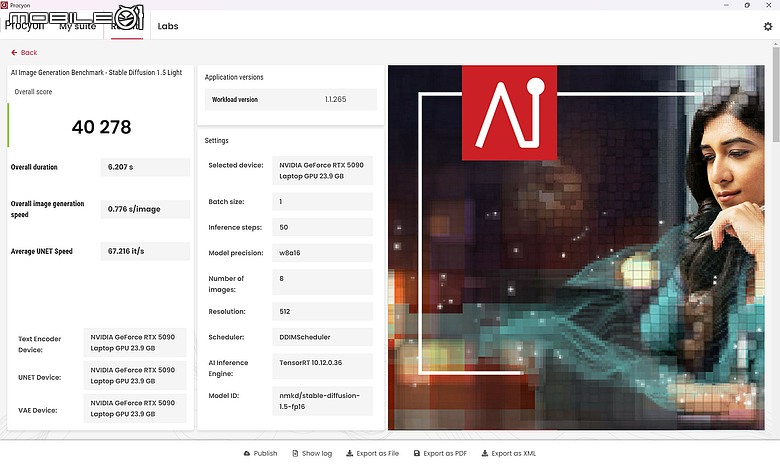
Task: Click the Inference steps value 50
Action: [x=322, y=227]
